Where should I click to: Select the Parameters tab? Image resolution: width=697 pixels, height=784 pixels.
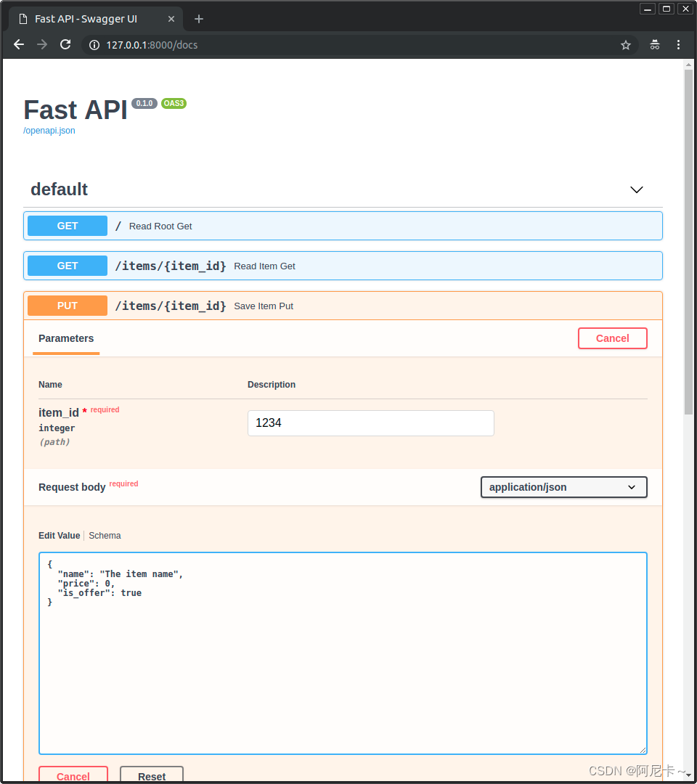66,338
